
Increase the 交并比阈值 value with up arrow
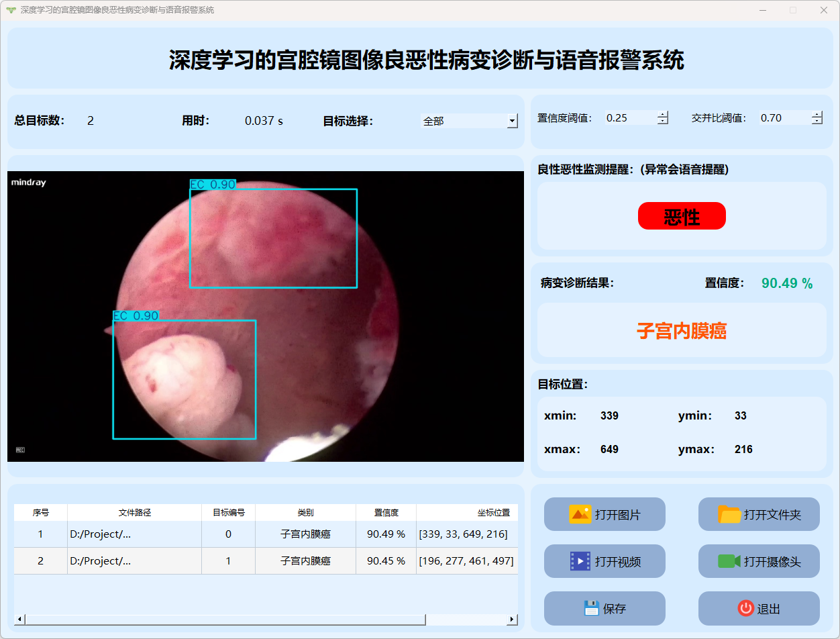tap(817, 114)
